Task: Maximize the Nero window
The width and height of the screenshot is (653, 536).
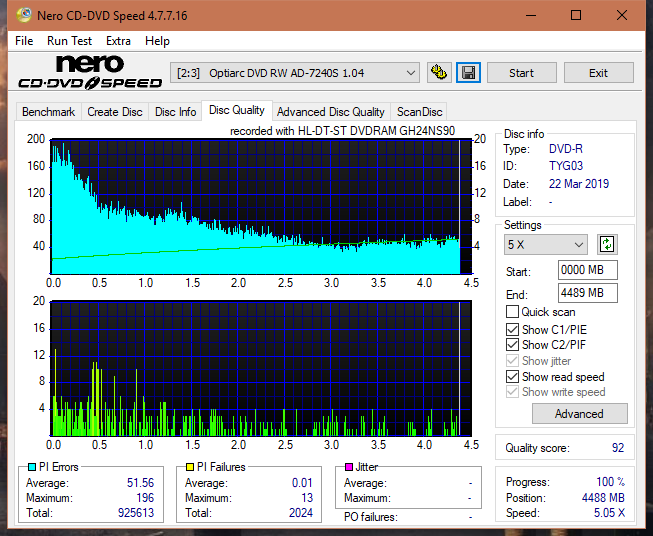Action: 576,15
